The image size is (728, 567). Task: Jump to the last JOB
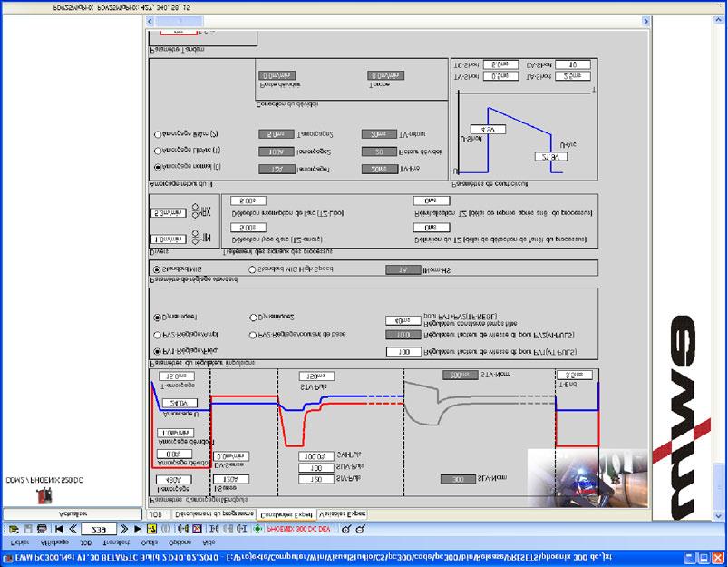(138, 529)
